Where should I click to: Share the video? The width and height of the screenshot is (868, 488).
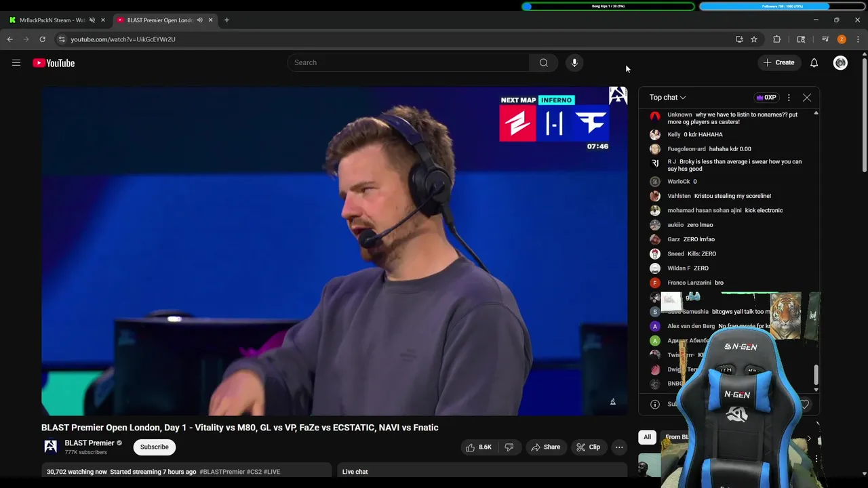coord(545,447)
